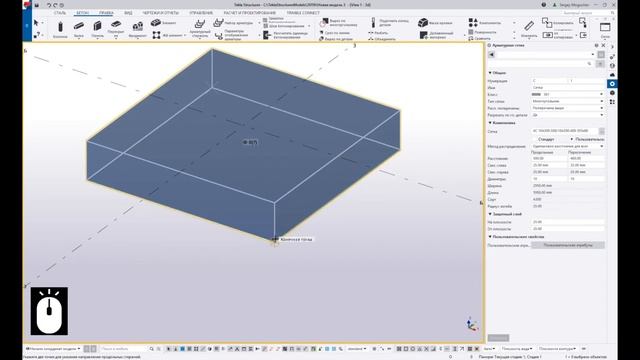Click the Класс color swatch
Viewport: 640px width, 360px height.
pyautogui.click(x=536, y=94)
